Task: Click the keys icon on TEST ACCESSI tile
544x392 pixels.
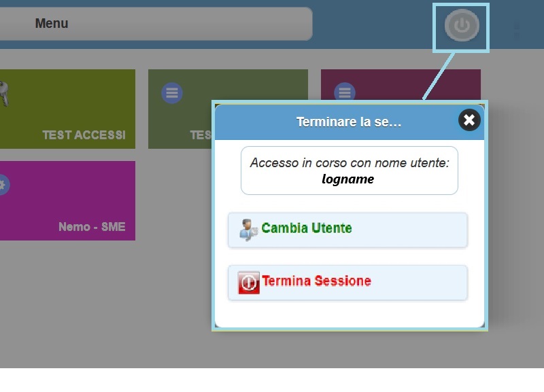Action: [x=4, y=94]
